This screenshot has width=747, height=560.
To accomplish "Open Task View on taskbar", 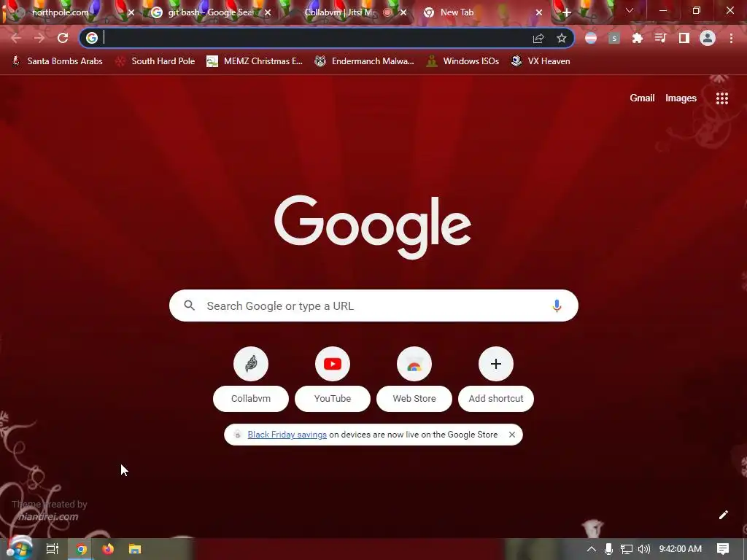I will coord(53,549).
